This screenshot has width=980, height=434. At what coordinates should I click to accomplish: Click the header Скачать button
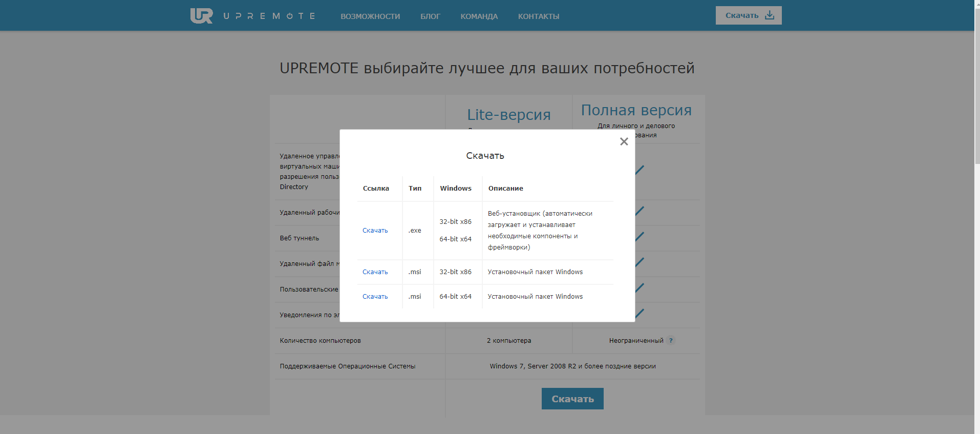[x=749, y=15]
